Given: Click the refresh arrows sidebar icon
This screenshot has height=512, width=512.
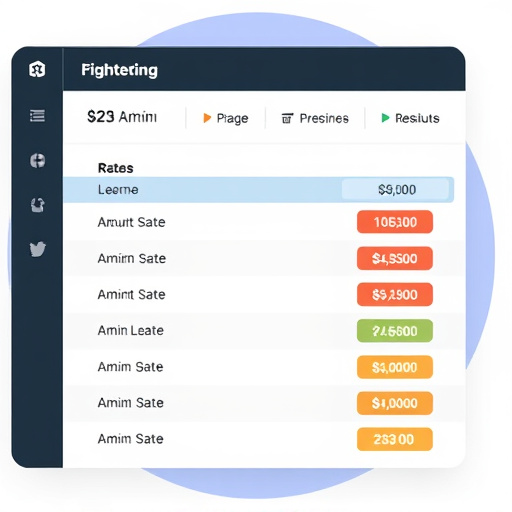Looking at the screenshot, I should [x=38, y=205].
